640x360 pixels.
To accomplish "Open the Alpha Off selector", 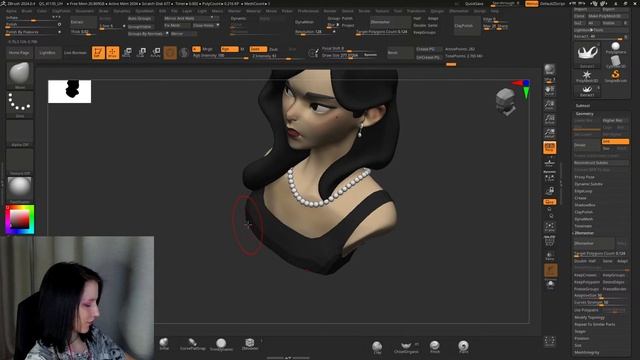I will point(20,133).
